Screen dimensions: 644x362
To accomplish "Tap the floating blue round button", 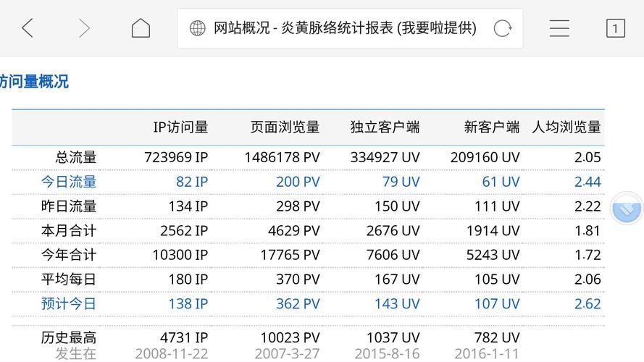I will [x=627, y=208].
